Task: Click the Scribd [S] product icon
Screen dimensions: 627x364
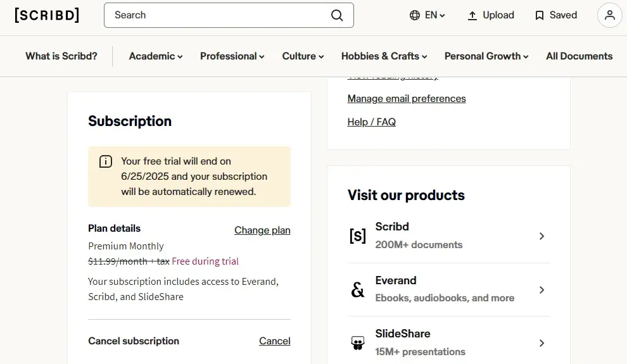Action: pyautogui.click(x=357, y=235)
